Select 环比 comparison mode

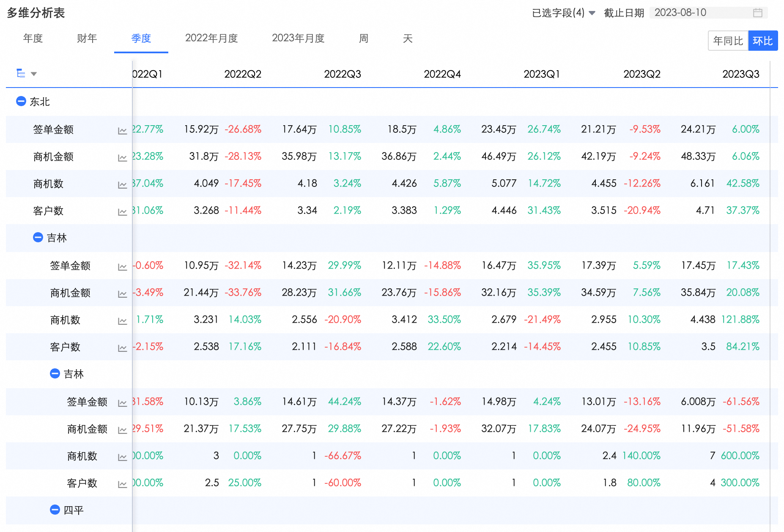coord(762,41)
